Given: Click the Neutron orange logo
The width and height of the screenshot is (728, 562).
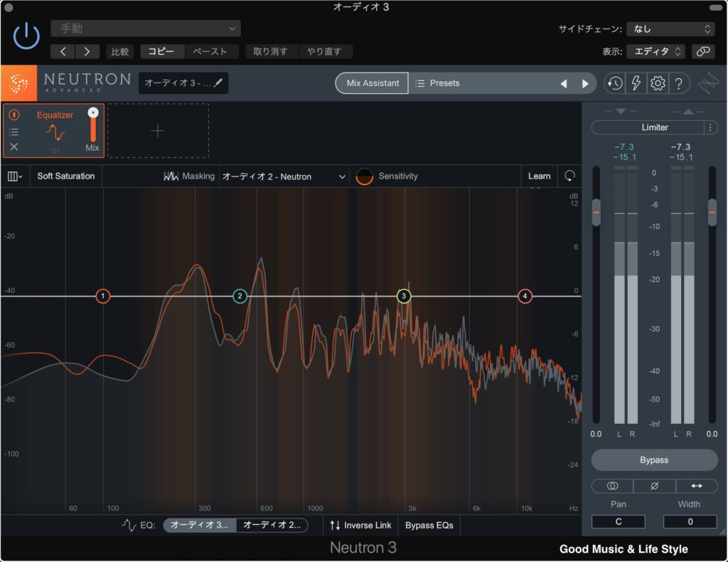Looking at the screenshot, I should pos(18,83).
